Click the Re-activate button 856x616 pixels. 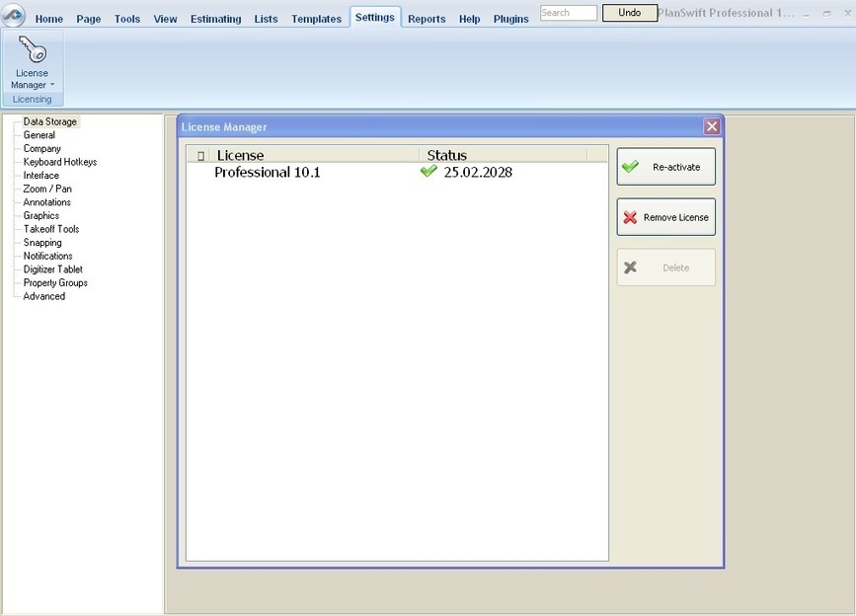click(x=665, y=167)
